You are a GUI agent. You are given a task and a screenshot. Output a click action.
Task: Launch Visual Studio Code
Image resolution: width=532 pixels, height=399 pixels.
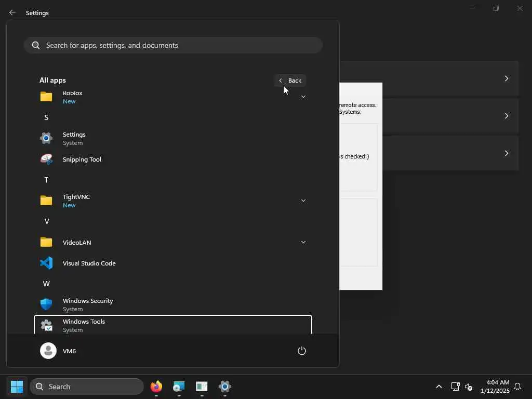(x=172, y=263)
